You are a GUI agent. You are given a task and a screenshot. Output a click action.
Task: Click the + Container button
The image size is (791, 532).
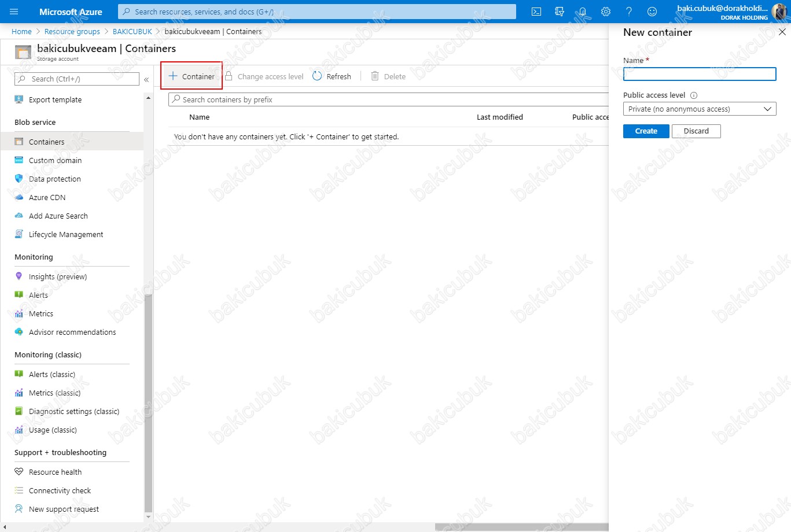[x=192, y=76]
